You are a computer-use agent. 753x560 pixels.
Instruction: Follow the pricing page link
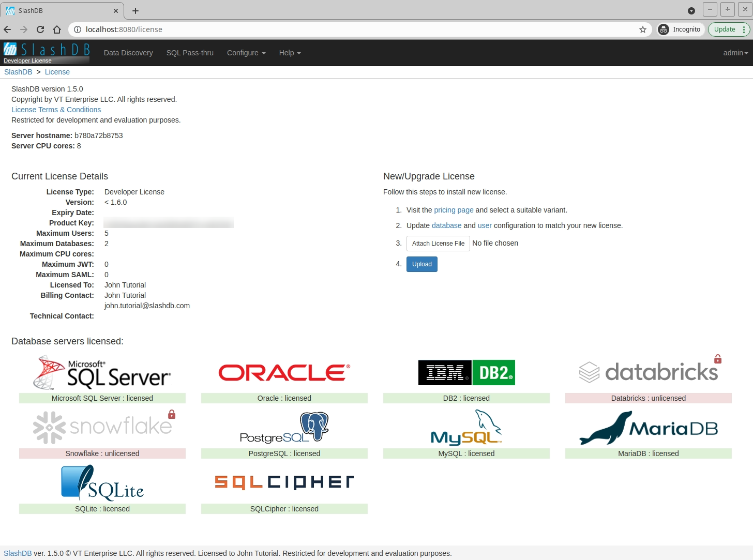454,210
